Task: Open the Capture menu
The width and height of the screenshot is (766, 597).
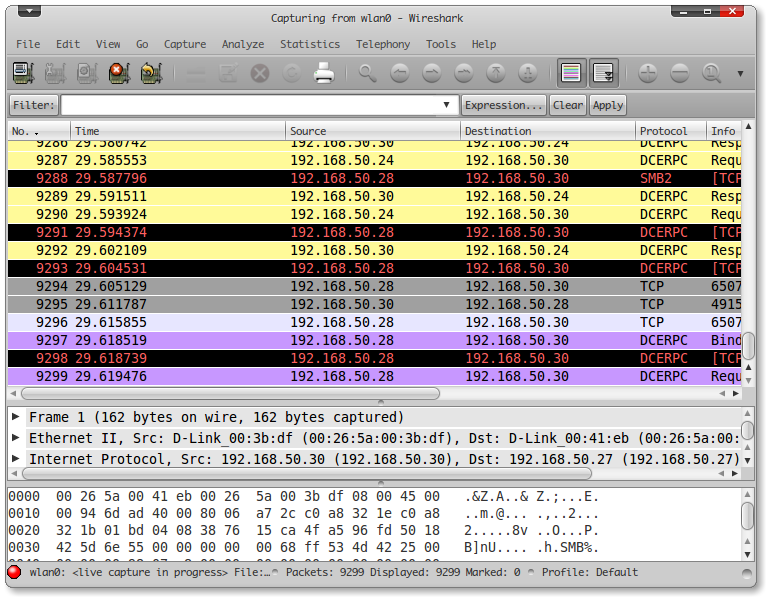Action: coord(185,44)
